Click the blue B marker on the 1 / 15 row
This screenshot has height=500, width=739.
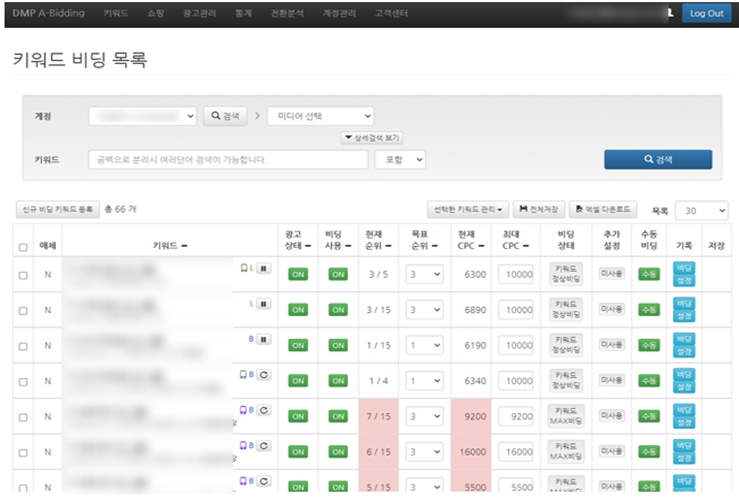coord(251,339)
